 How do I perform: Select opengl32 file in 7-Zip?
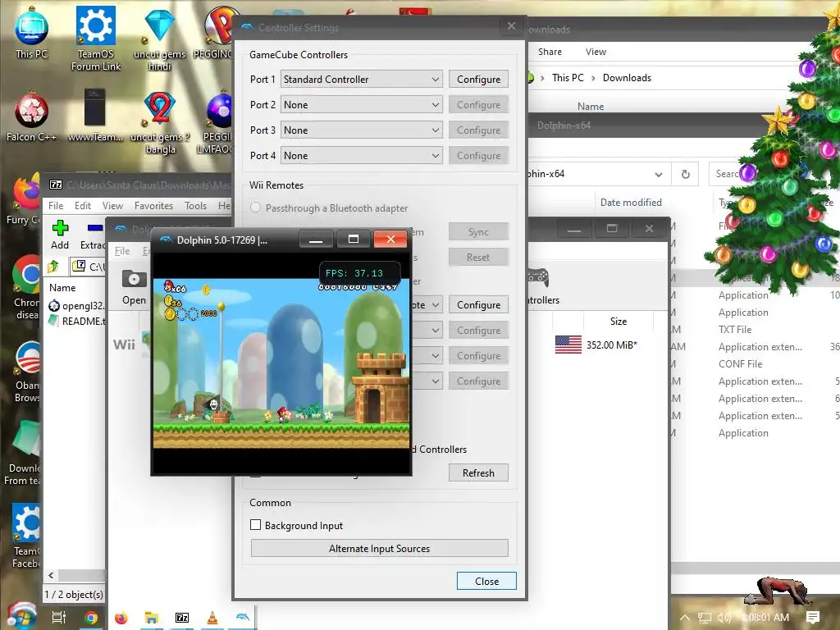(76, 306)
